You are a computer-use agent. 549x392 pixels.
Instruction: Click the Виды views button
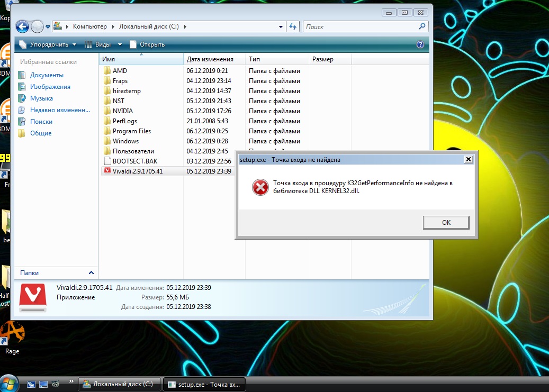tap(98, 44)
